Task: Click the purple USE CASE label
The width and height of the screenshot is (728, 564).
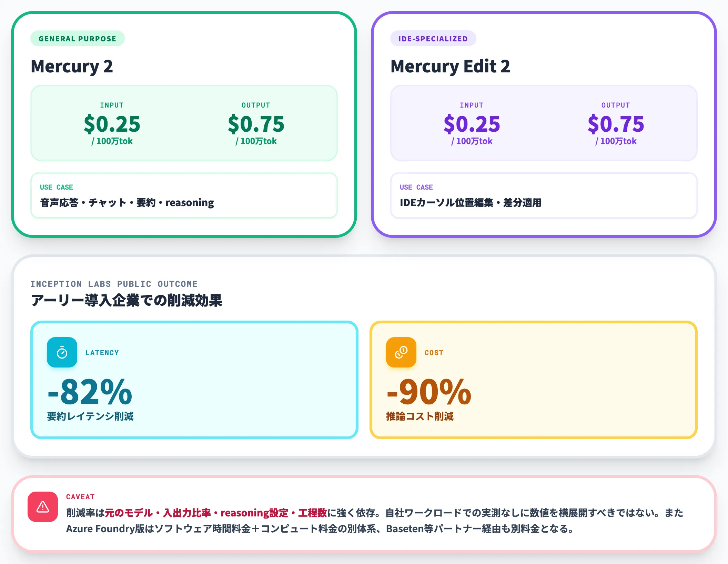Action: 416,187
